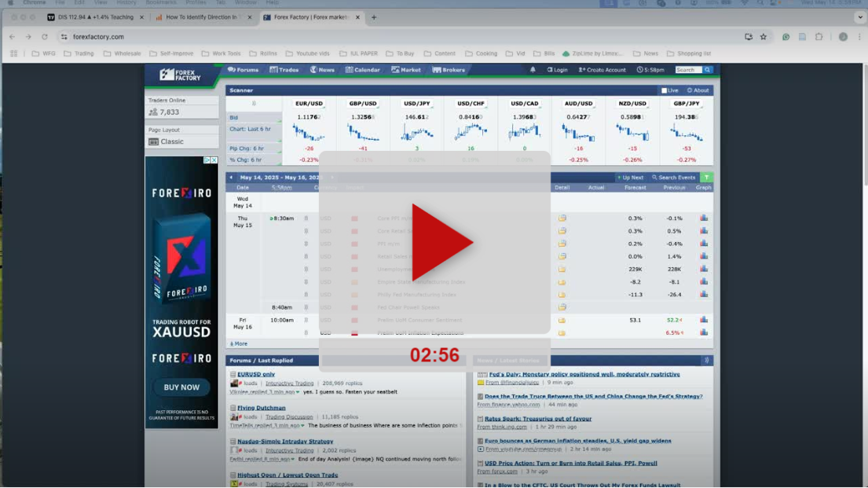Open the Youtube vids bookmarks folder
The height and width of the screenshot is (488, 868).
(308, 53)
